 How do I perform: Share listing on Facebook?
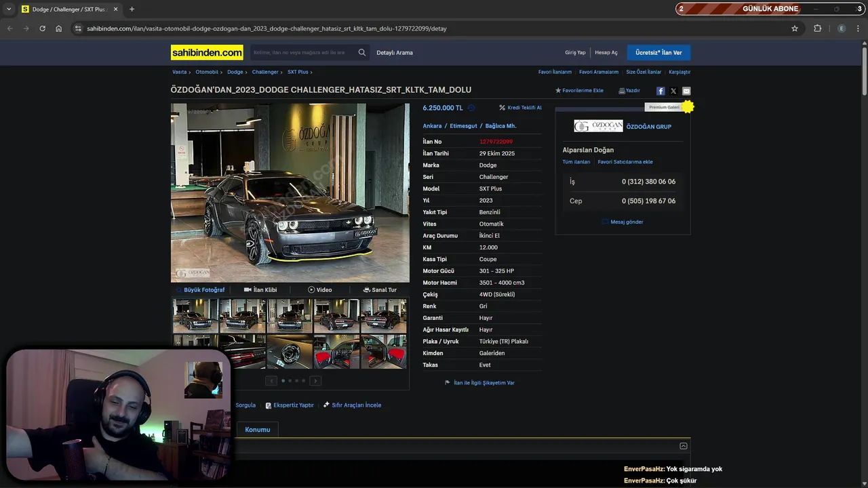click(x=660, y=91)
